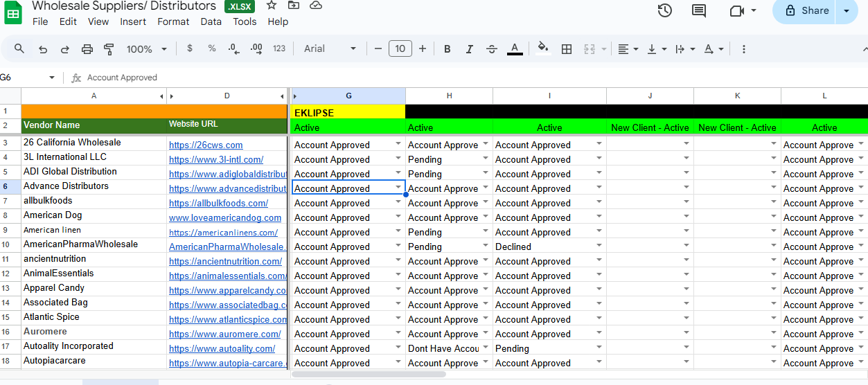Format as currency
The image size is (868, 385).
tap(190, 48)
